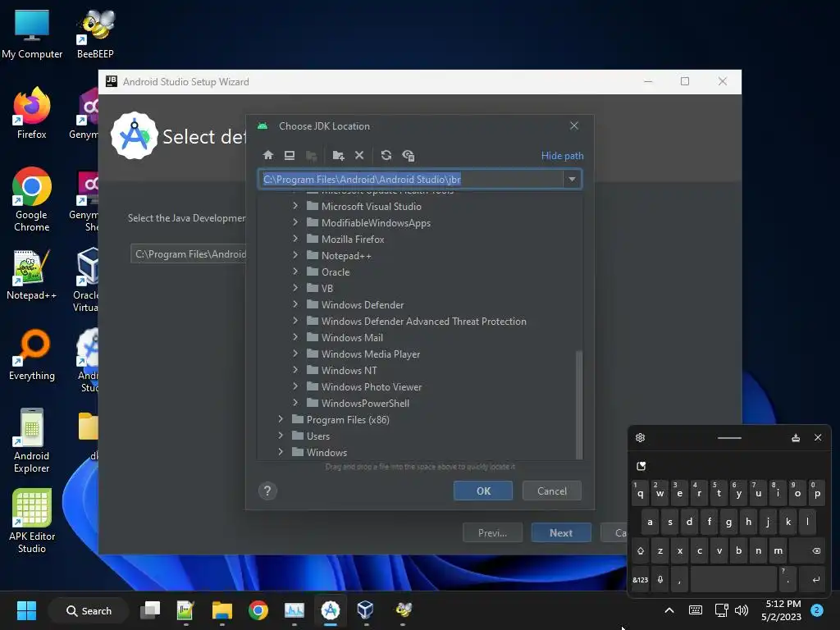Tap the Shift key on touch keyboard
The width and height of the screenshot is (840, 630).
click(x=640, y=550)
